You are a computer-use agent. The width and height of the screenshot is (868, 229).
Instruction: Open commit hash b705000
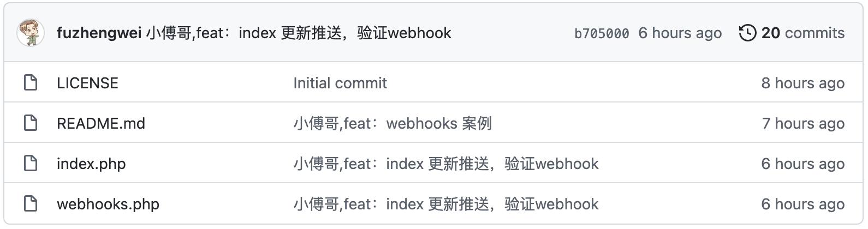(602, 33)
